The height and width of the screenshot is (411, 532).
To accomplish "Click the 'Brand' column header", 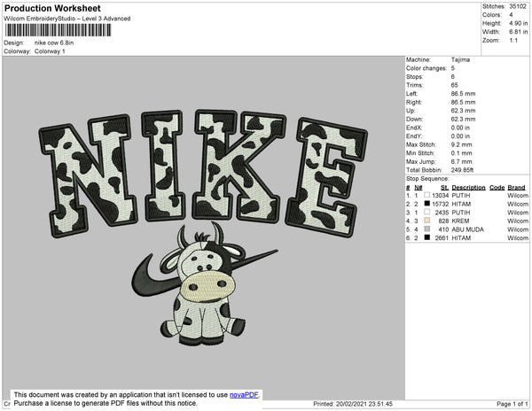I will point(516,188).
